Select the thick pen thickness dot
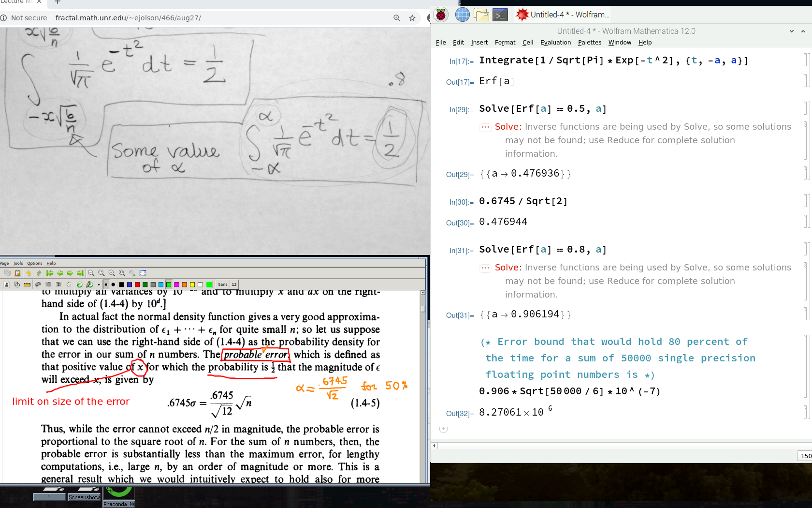The height and width of the screenshot is (508, 812). tap(113, 284)
